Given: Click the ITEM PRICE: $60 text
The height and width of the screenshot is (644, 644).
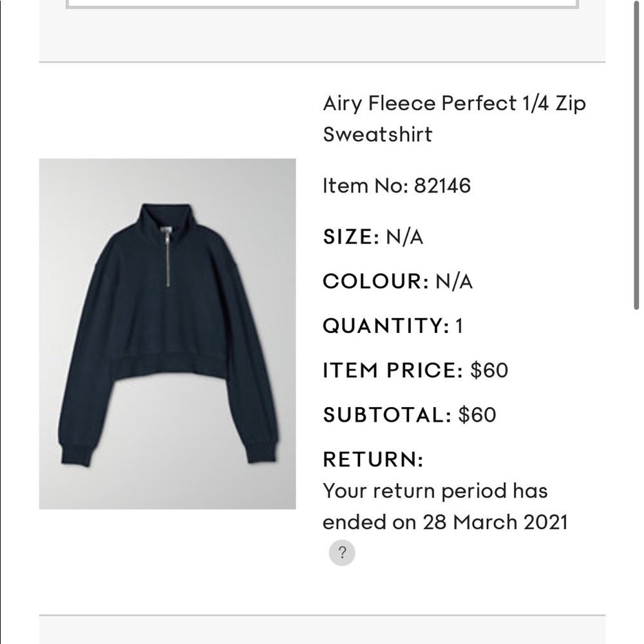Looking at the screenshot, I should tap(415, 370).
